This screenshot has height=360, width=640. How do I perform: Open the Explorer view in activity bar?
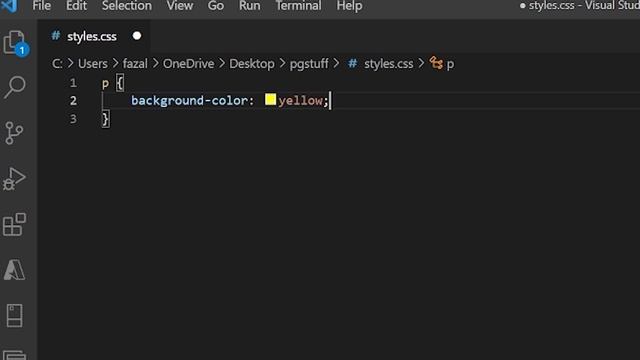pyautogui.click(x=16, y=43)
